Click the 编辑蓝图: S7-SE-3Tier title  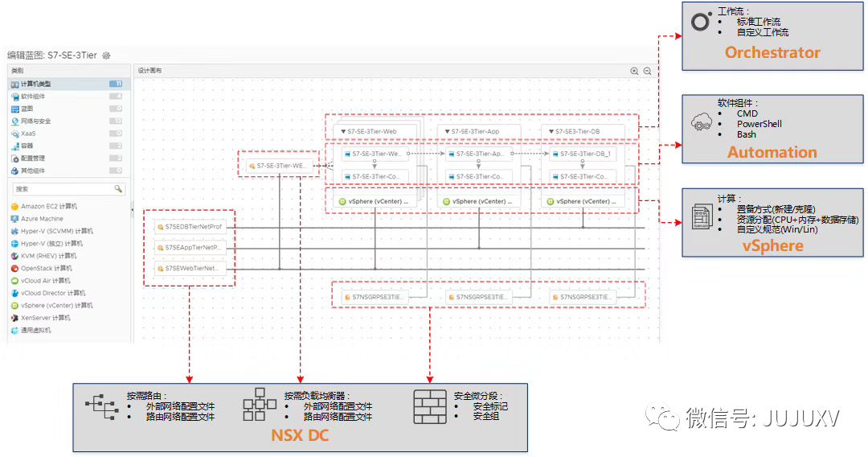tap(52, 56)
